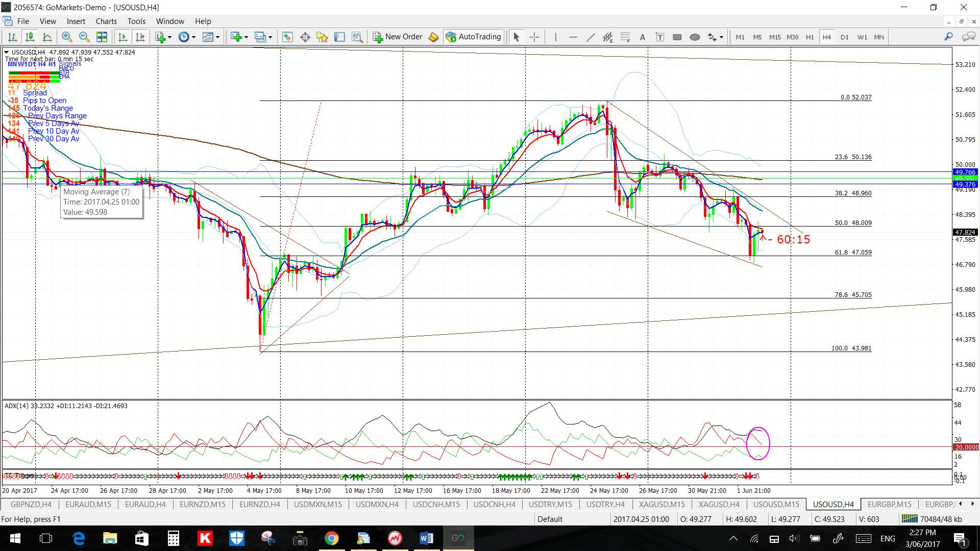
Task: Toggle the Terminal panel
Action: point(339,37)
